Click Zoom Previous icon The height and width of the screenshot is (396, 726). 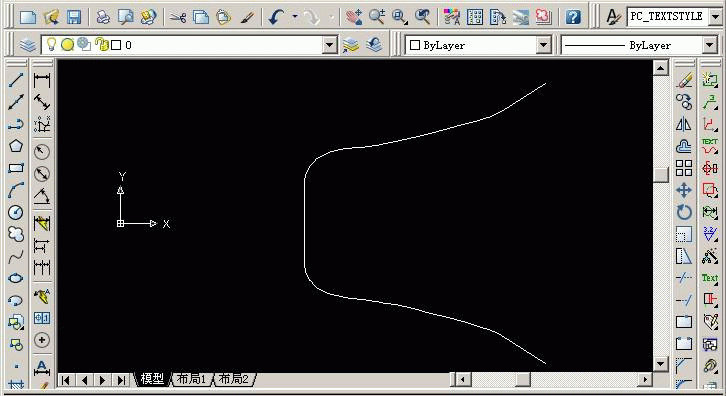pyautogui.click(x=422, y=17)
